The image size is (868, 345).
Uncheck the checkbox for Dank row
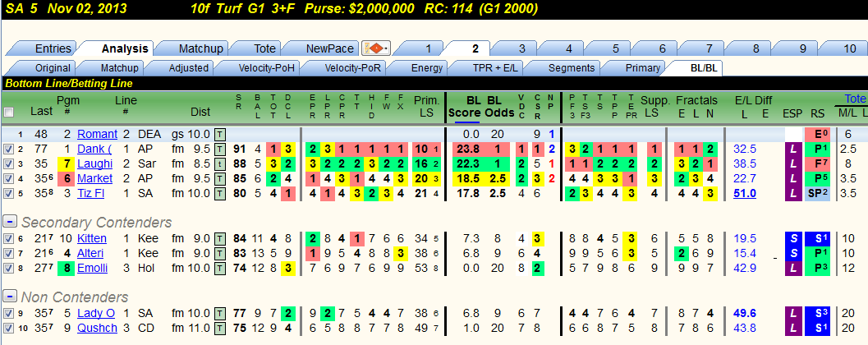8,149
